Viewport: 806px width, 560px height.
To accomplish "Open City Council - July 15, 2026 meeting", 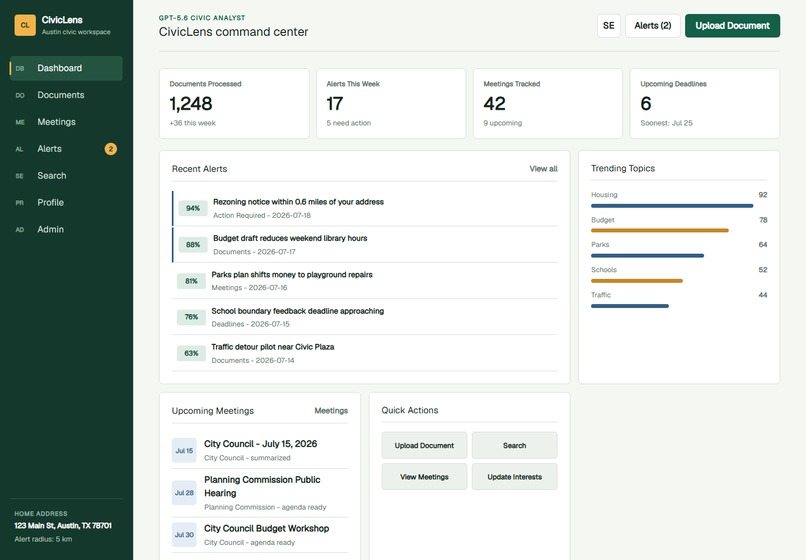I will coord(260,450).
